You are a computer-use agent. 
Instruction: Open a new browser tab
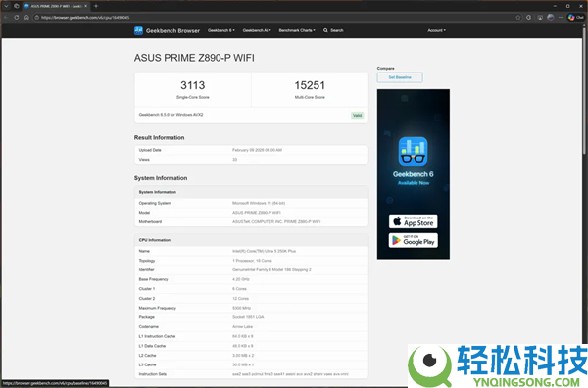point(96,6)
